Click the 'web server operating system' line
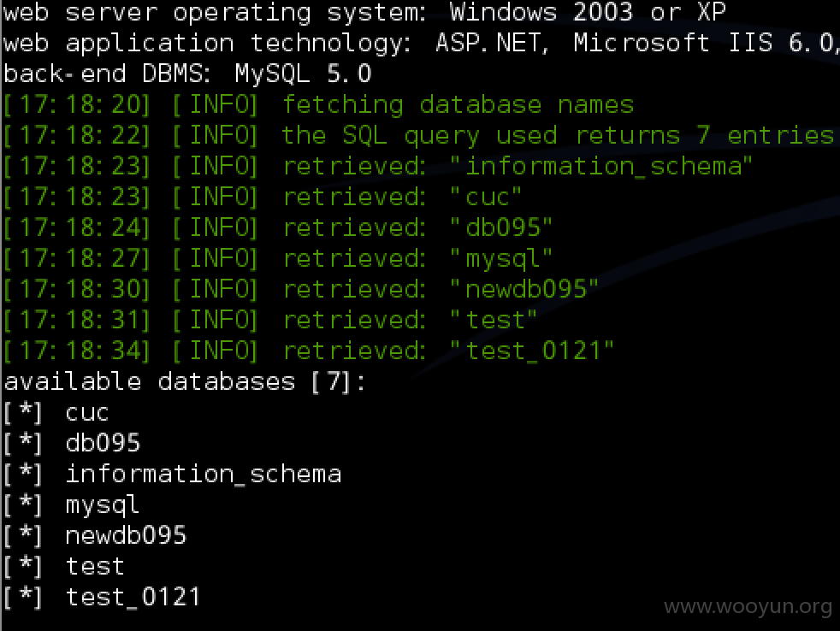This screenshot has height=631, width=840. click(x=364, y=12)
